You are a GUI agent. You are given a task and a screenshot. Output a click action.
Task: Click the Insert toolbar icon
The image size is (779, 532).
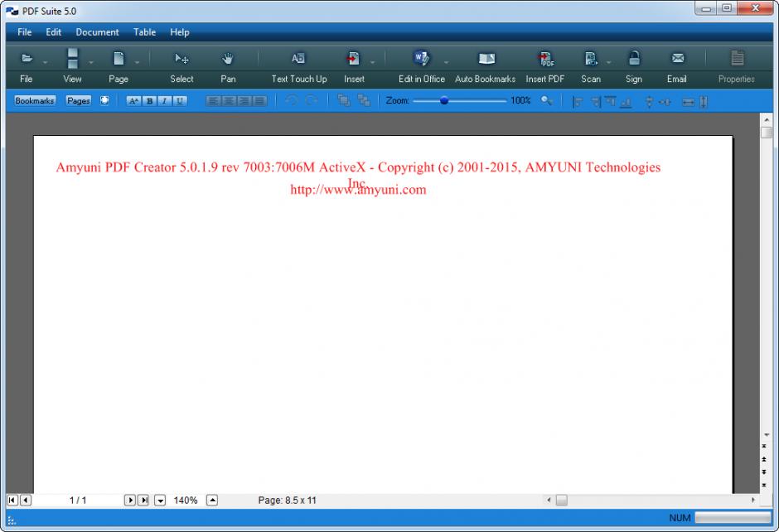click(353, 59)
